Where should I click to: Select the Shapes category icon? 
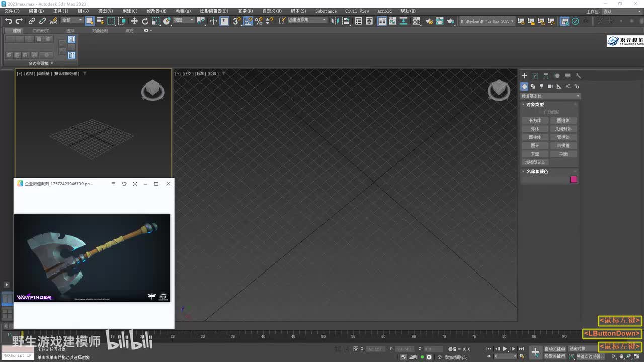pos(533,86)
